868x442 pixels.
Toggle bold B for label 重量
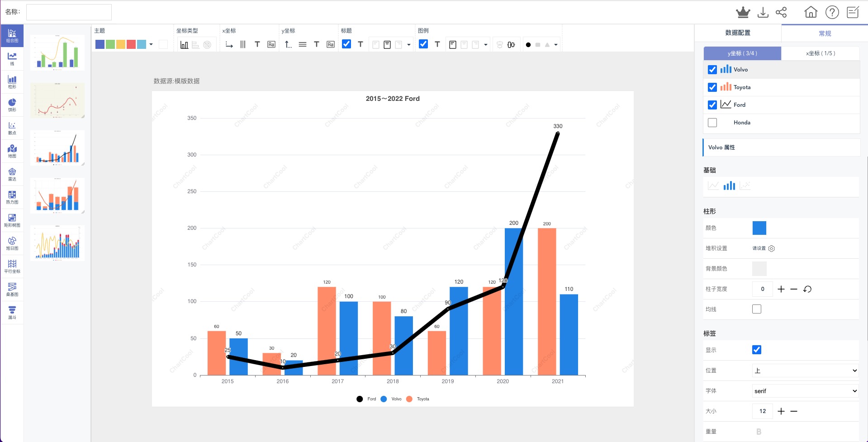pyautogui.click(x=759, y=432)
